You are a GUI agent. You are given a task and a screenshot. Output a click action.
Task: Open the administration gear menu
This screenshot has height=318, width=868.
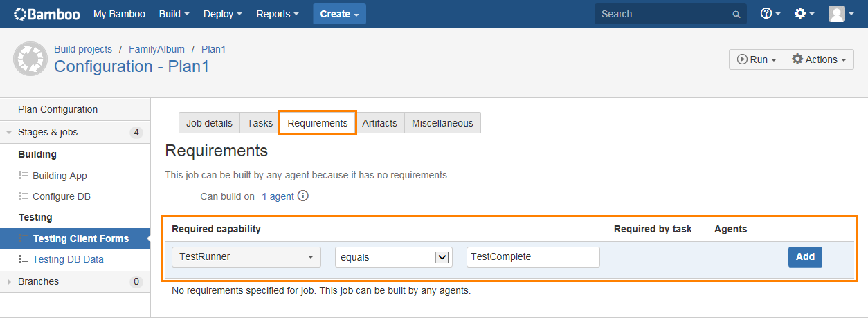click(804, 14)
